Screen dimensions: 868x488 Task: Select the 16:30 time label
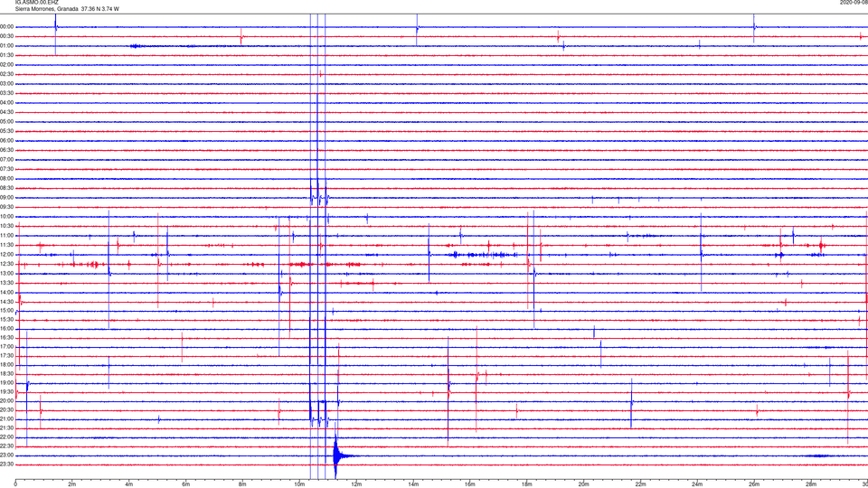pos(7,338)
